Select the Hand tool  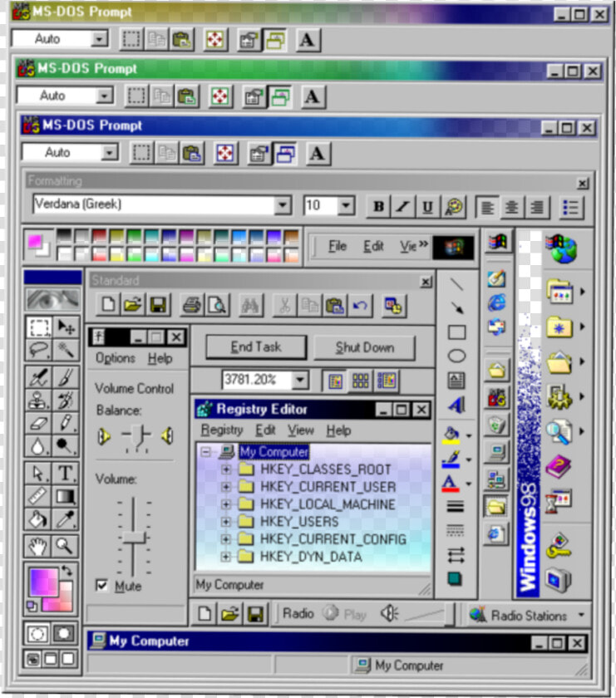pyautogui.click(x=38, y=546)
